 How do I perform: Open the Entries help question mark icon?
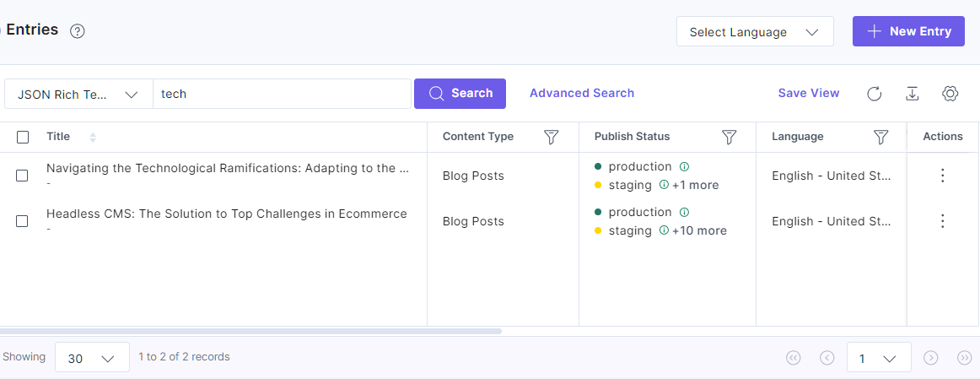(77, 30)
